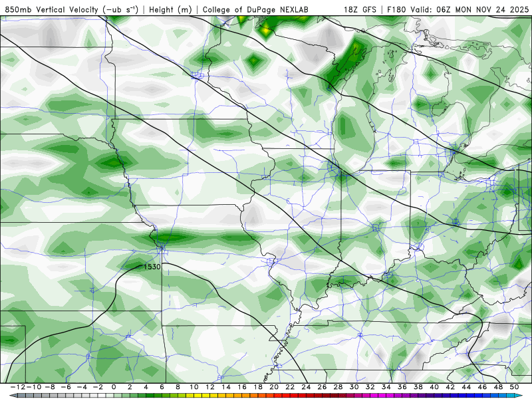Click the "46" color scale label
This screenshot has width=532, height=399.
(483, 387)
